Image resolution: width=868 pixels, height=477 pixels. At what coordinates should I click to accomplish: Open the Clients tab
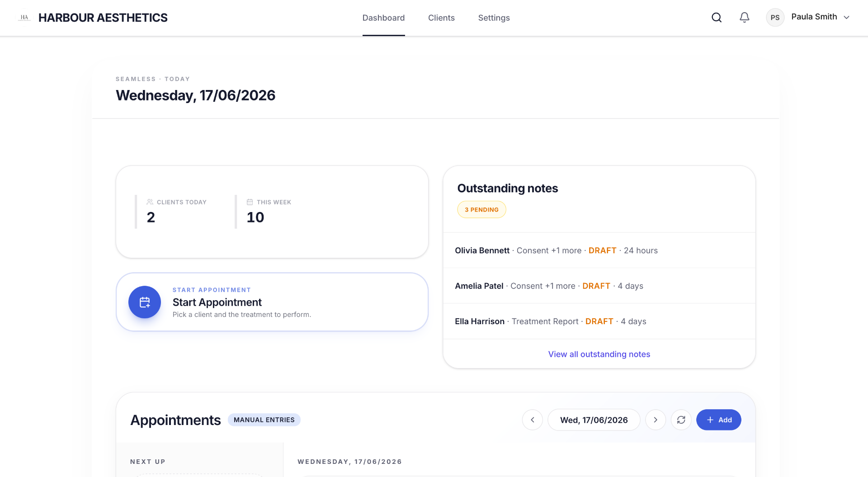click(441, 18)
